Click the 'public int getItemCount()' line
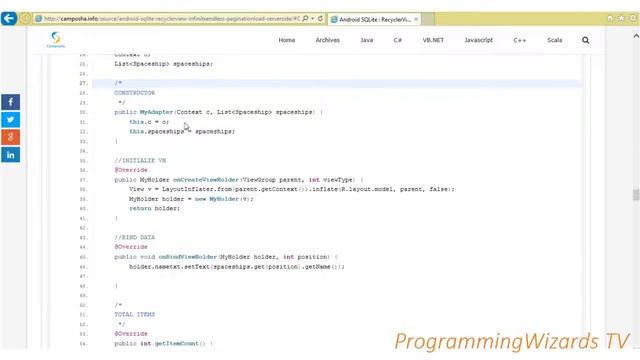Screen dimensions: 640x360 [163, 344]
